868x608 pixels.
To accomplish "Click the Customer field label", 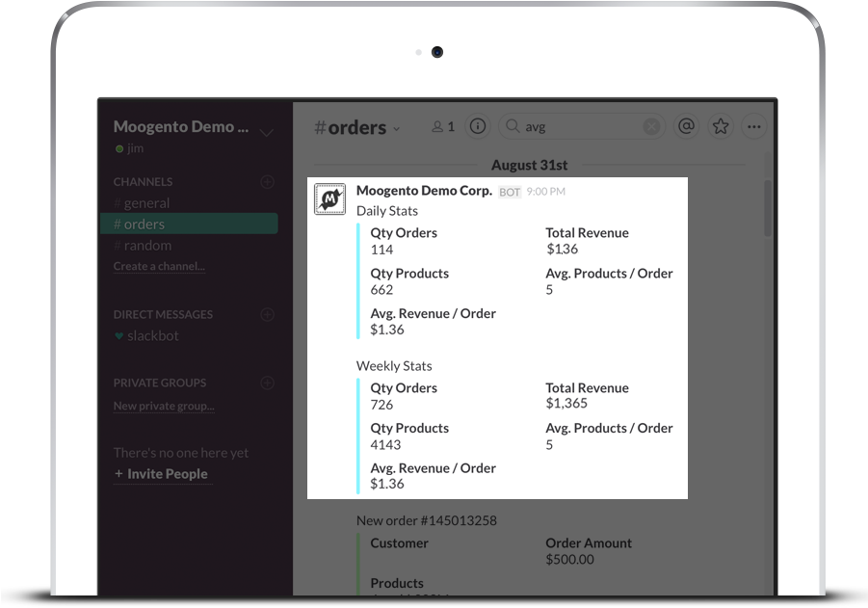I will click(399, 543).
